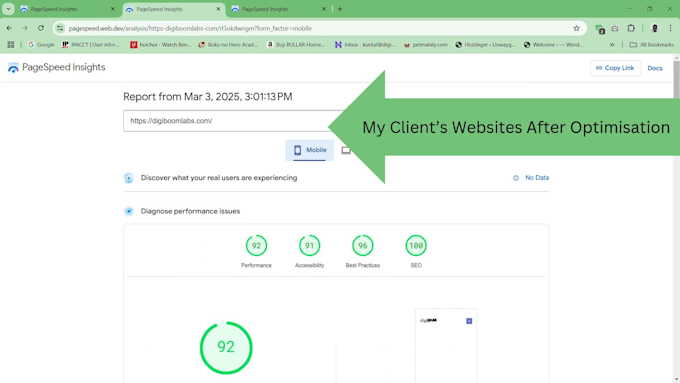
Task: Open the mobile page screenshot thumbnail
Action: [x=446, y=346]
